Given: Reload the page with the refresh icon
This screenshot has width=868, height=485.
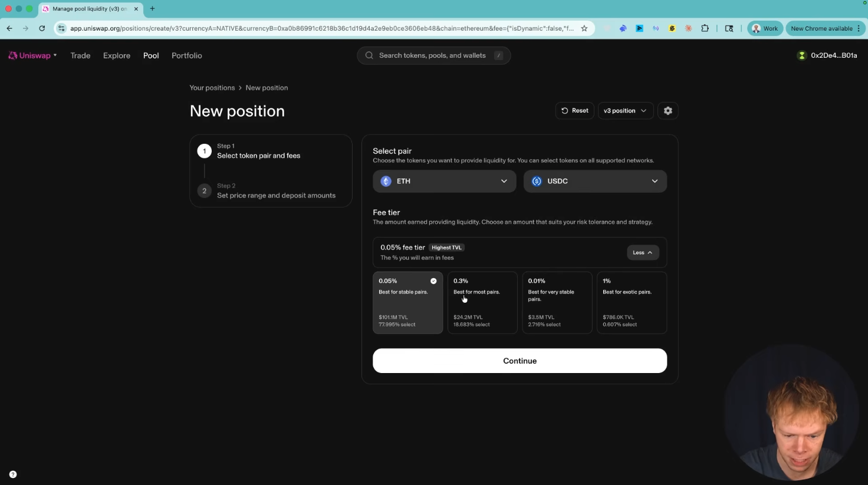Looking at the screenshot, I should (42, 28).
